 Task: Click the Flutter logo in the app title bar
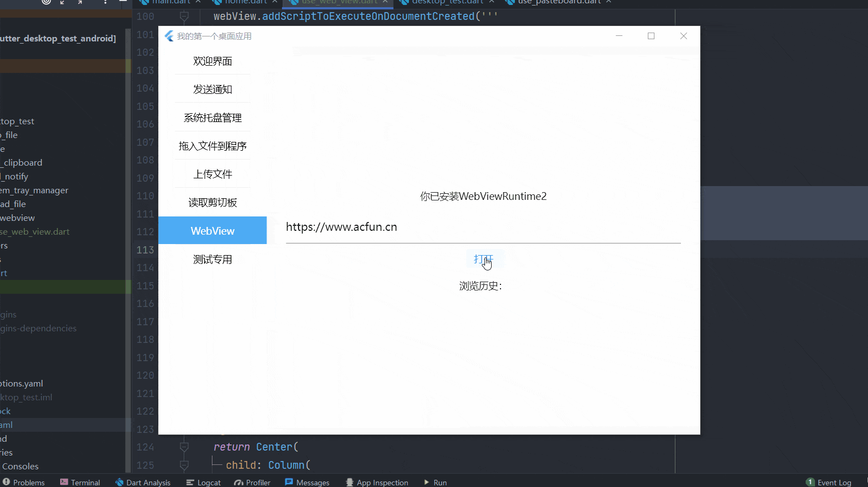tap(169, 36)
